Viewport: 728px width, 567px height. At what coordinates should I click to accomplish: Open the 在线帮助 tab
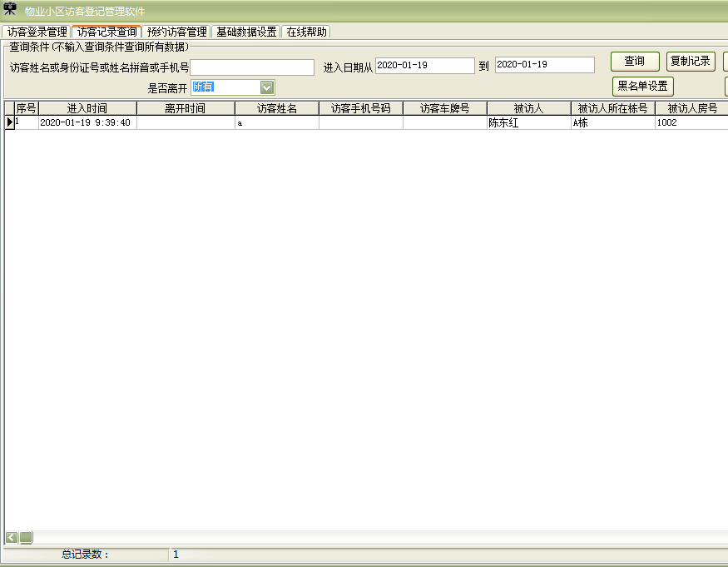point(306,32)
